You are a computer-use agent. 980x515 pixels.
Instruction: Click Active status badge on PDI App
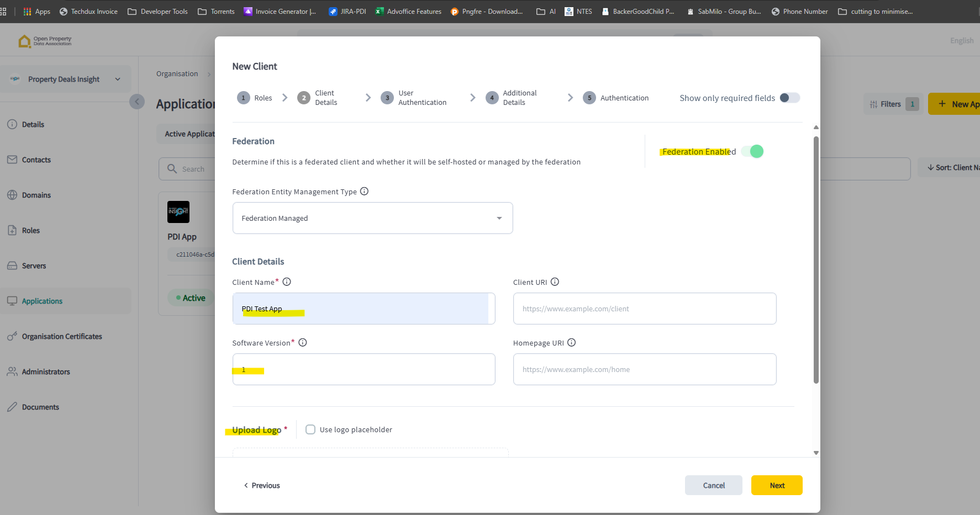(191, 298)
